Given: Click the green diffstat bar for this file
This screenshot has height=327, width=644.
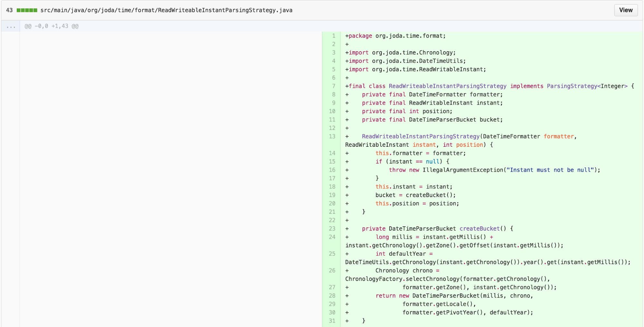Looking at the screenshot, I should [x=27, y=10].
